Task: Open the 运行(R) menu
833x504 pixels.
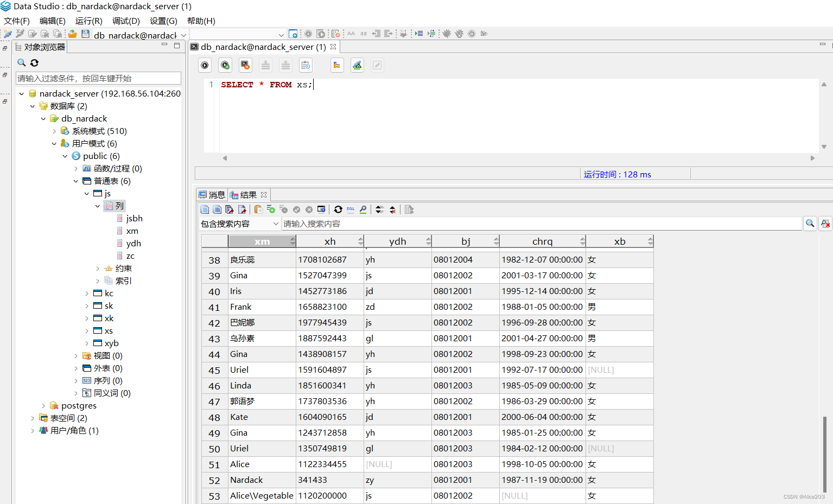Action: pyautogui.click(x=89, y=21)
